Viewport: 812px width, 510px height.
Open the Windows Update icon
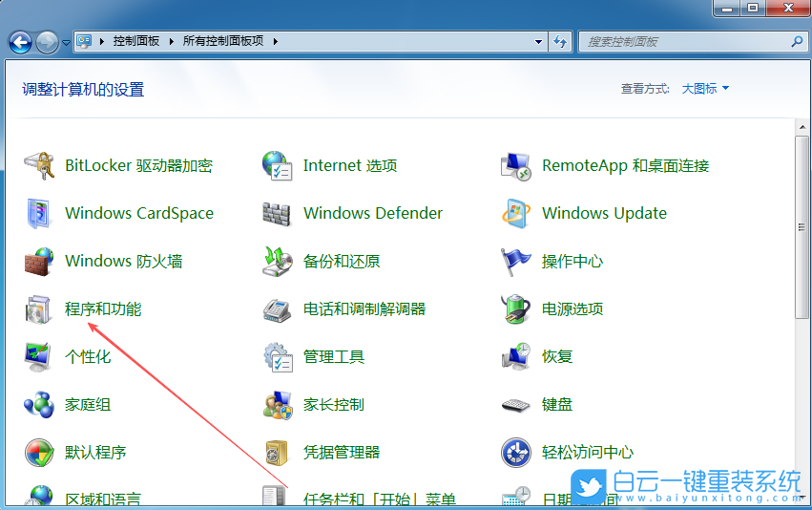pyautogui.click(x=516, y=214)
